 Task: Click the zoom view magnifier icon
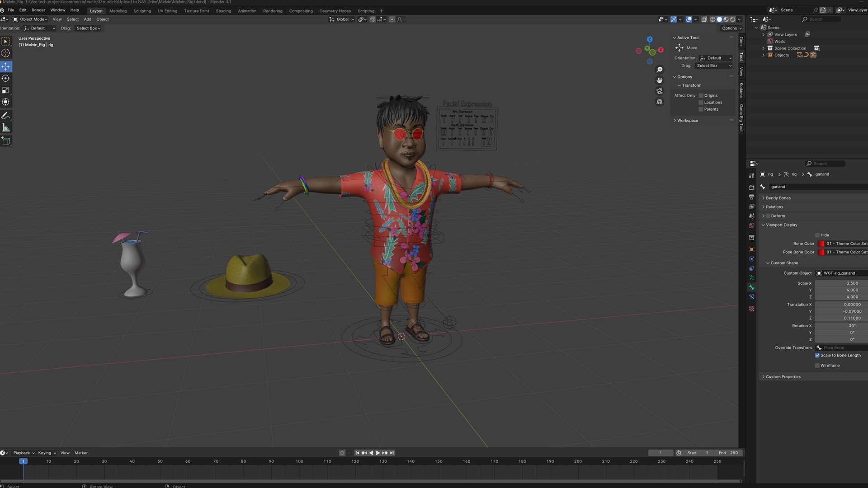[x=660, y=70]
